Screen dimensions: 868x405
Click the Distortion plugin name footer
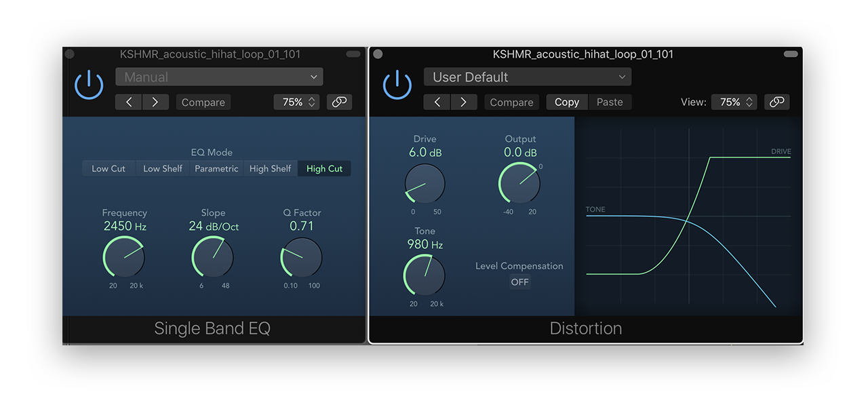pos(586,329)
